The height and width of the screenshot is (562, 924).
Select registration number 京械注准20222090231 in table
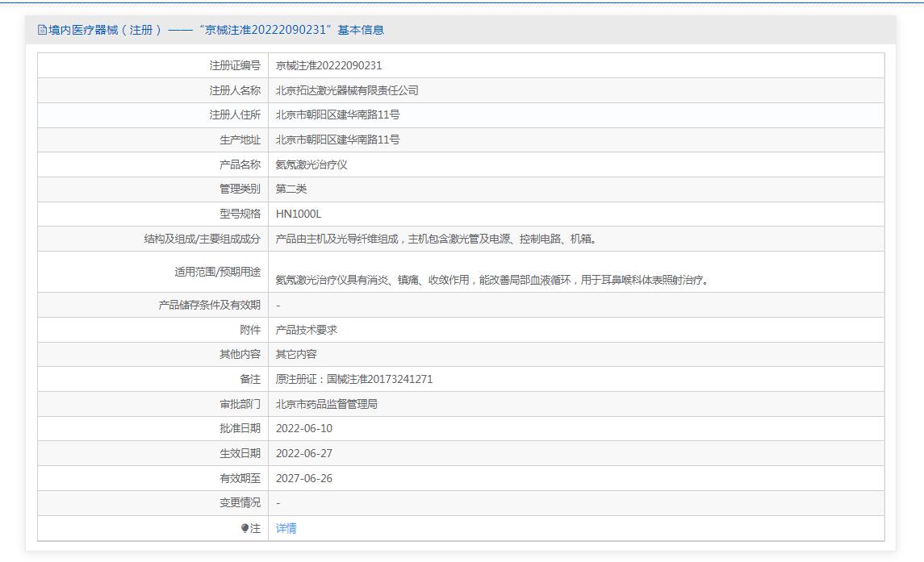coord(328,65)
